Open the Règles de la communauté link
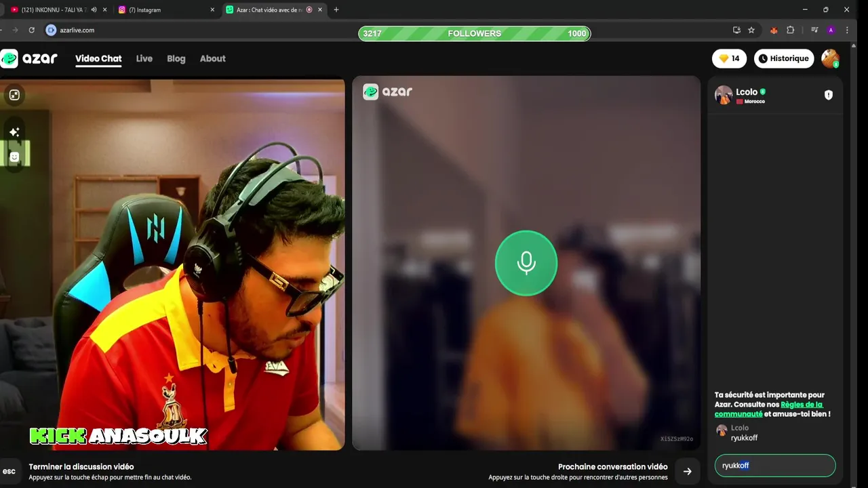 (x=768, y=409)
